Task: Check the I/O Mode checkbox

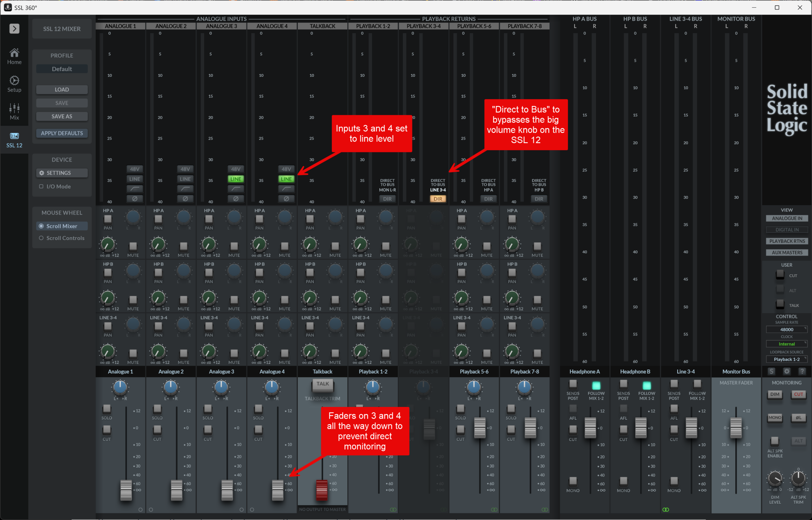Action: [x=41, y=186]
